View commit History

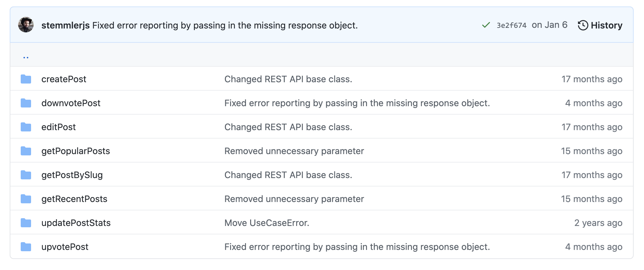606,25
